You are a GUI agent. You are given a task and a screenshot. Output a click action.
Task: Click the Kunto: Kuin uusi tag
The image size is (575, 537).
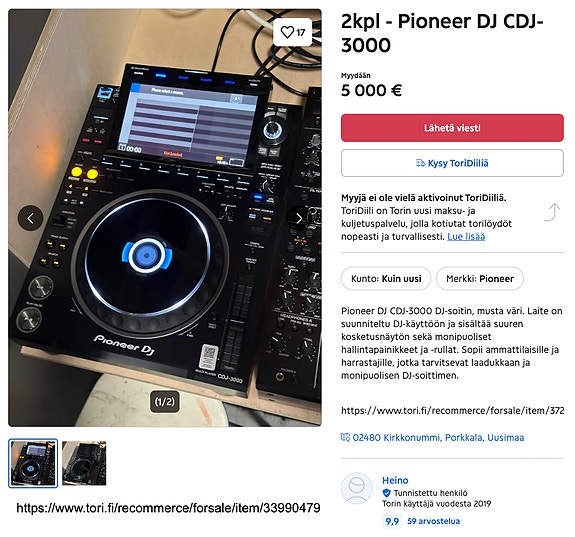pyautogui.click(x=386, y=279)
